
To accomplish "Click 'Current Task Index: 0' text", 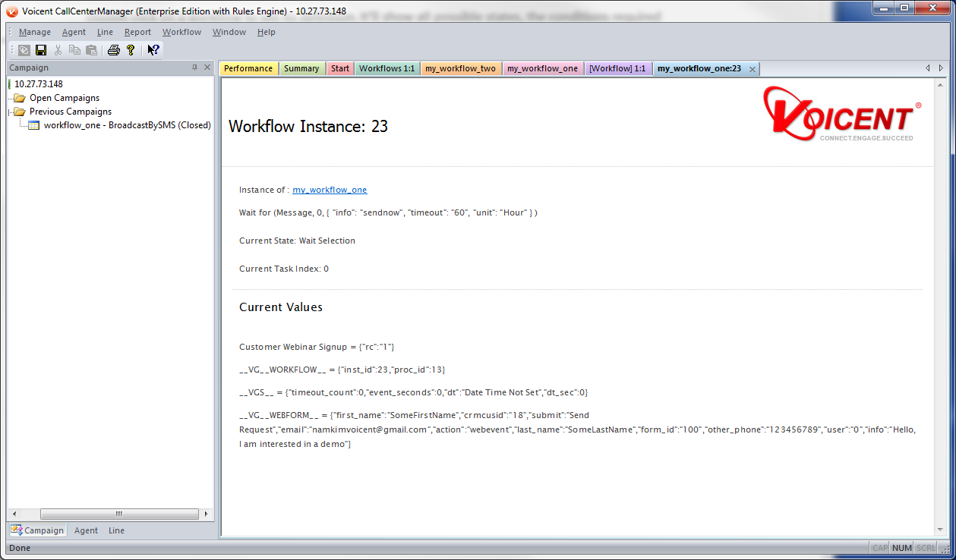I will pos(284,269).
